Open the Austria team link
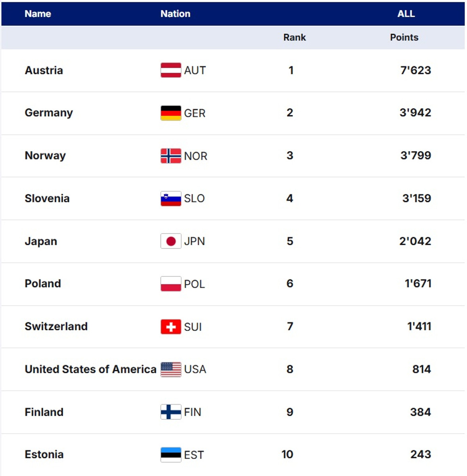467x476 pixels. (44, 70)
